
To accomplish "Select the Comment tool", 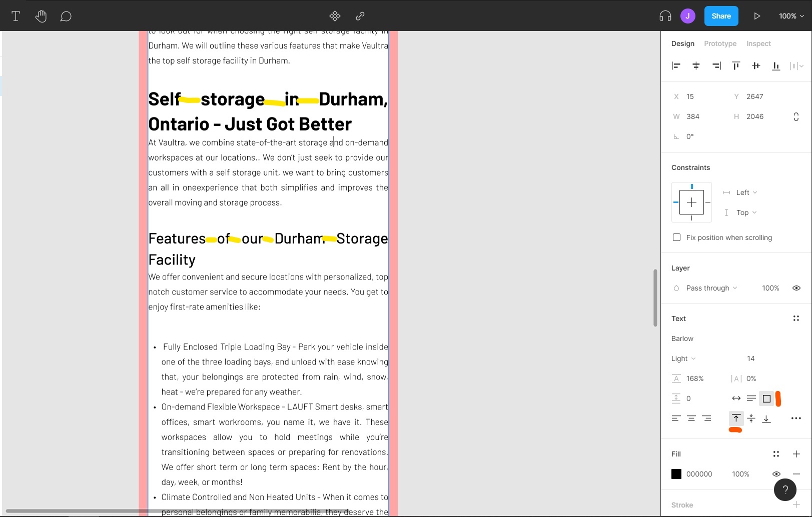I will 66,16.
